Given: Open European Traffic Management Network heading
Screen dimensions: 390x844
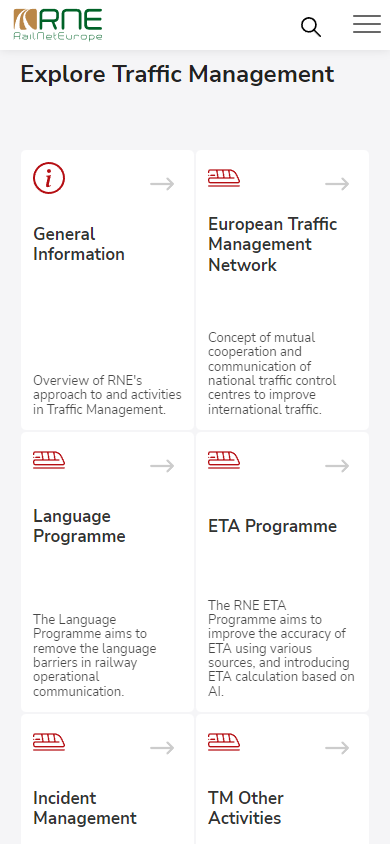Looking at the screenshot, I should tap(273, 244).
